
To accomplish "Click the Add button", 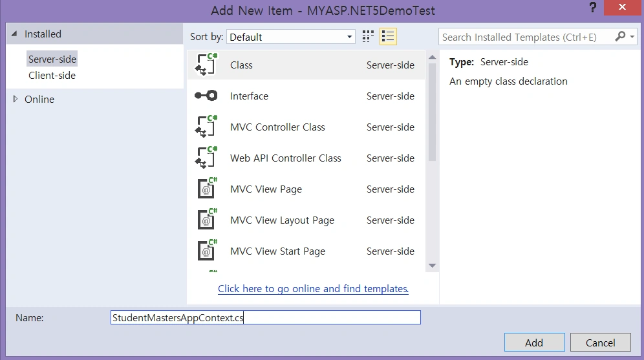I will (x=534, y=343).
